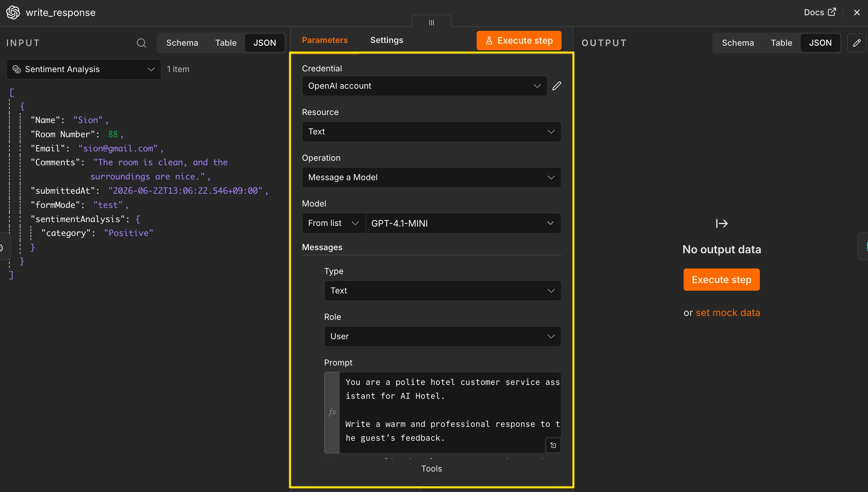Edit credential with the pencil icon
The image size is (868, 492).
tap(557, 86)
